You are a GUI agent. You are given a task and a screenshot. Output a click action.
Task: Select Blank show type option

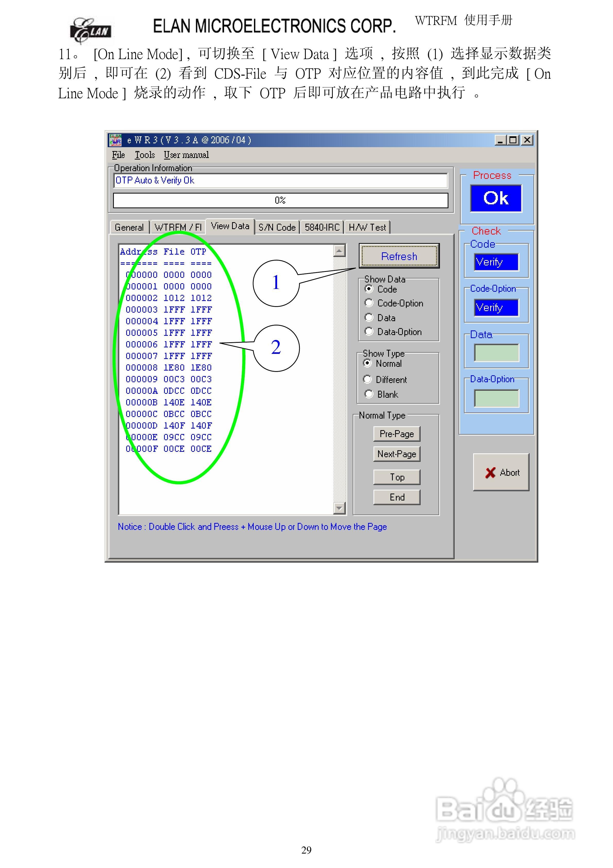[x=369, y=394]
